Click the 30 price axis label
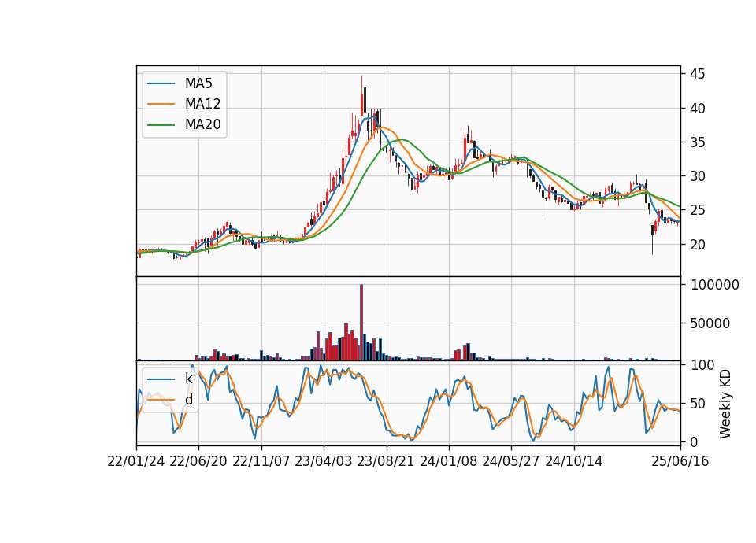 pyautogui.click(x=697, y=176)
